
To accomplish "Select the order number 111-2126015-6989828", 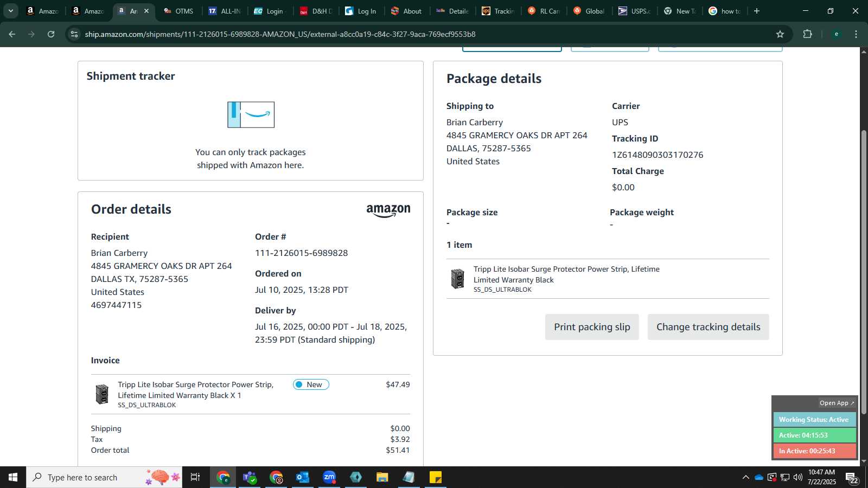I will 302,253.
